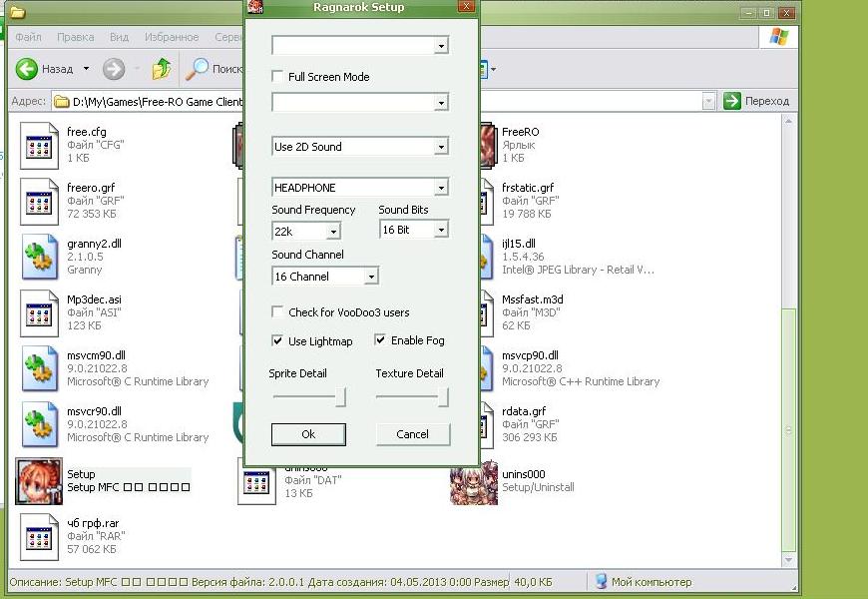Disable the Enable Fog checkbox
This screenshot has width=868, height=599.
coord(380,339)
